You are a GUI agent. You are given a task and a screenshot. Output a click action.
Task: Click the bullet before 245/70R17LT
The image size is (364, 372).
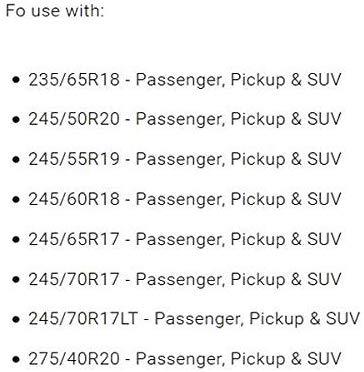(15, 319)
